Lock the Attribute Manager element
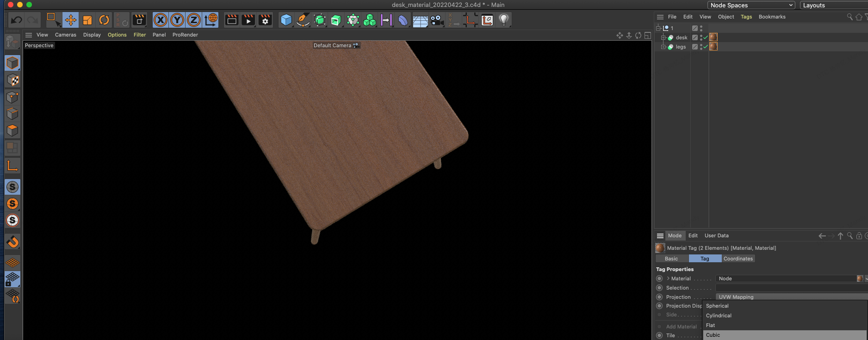 pos(859,236)
